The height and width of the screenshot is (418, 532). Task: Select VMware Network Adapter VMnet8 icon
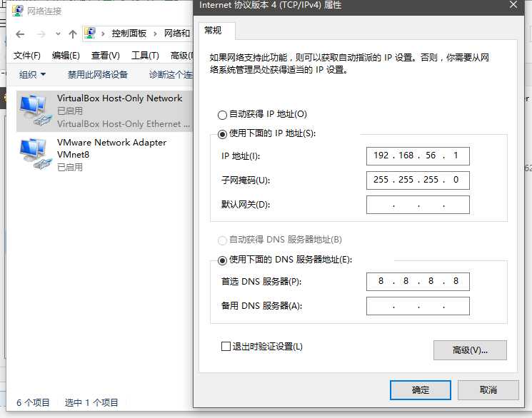pyautogui.click(x=36, y=153)
